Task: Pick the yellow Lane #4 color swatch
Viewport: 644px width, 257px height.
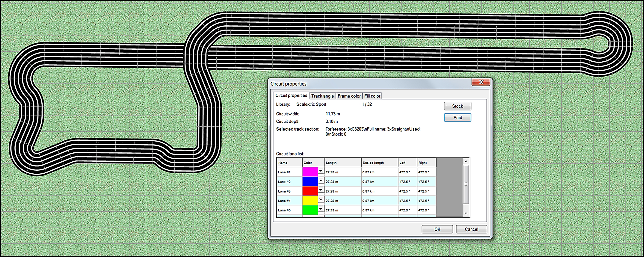Action: tap(310, 201)
